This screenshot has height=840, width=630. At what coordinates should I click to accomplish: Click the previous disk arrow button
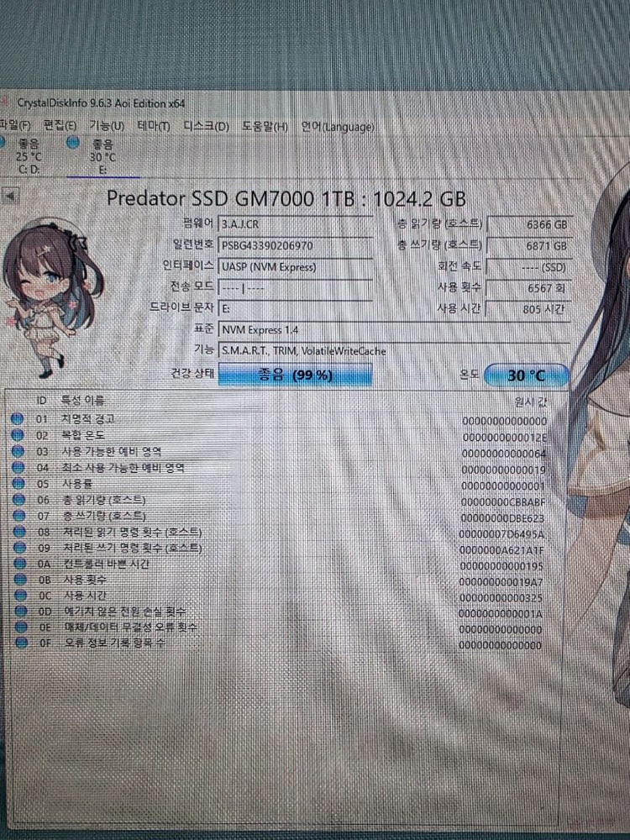8,196
